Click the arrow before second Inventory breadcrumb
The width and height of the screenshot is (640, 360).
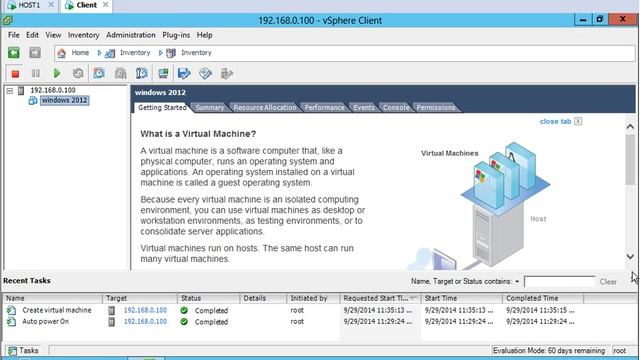point(160,53)
